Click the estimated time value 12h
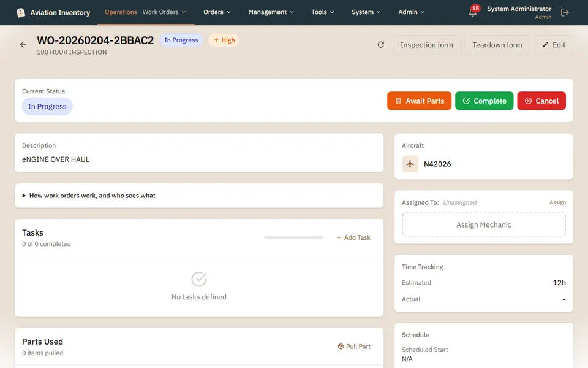The height and width of the screenshot is (368, 588). (559, 282)
